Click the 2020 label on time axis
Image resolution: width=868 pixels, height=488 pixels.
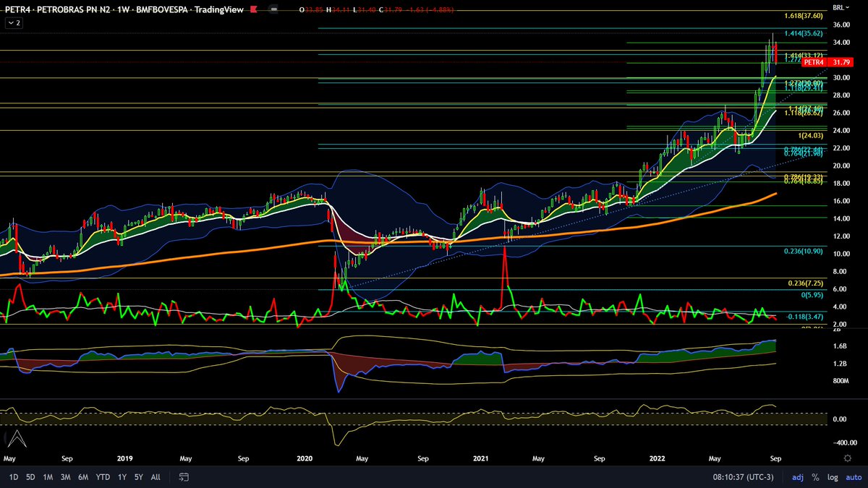pos(305,458)
